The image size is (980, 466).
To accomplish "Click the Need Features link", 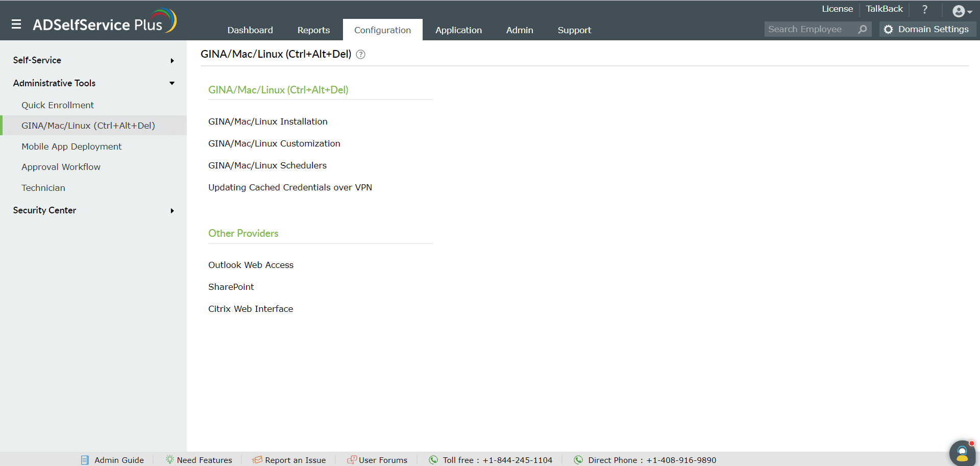I will (x=199, y=460).
